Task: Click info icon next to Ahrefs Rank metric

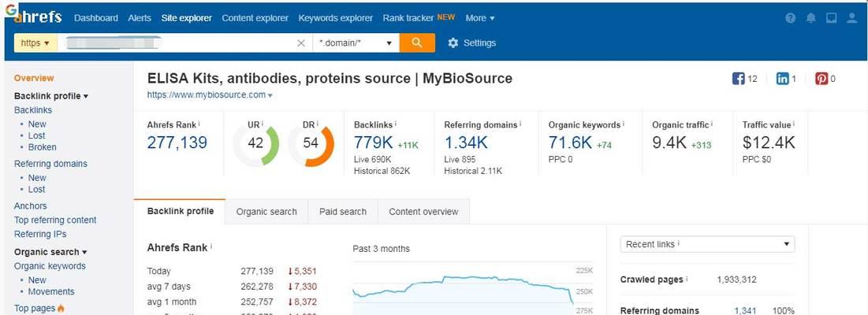Action: 199,125
